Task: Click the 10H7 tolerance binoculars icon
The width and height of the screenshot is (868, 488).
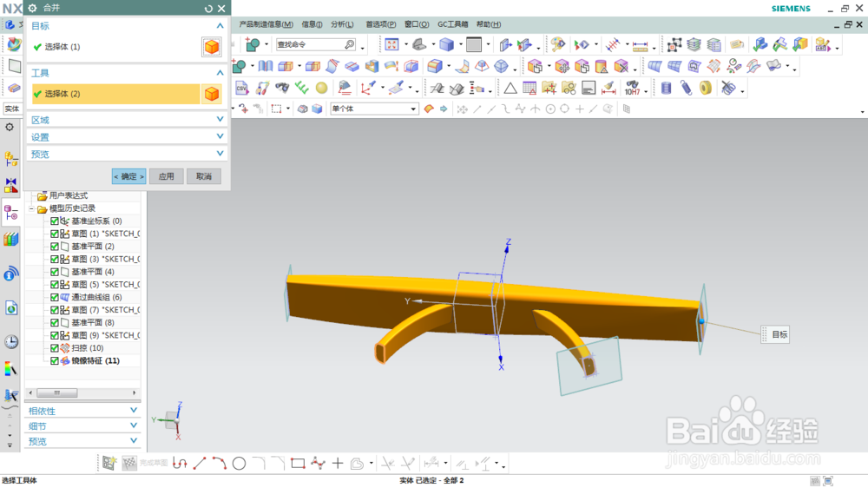Action: tap(632, 88)
